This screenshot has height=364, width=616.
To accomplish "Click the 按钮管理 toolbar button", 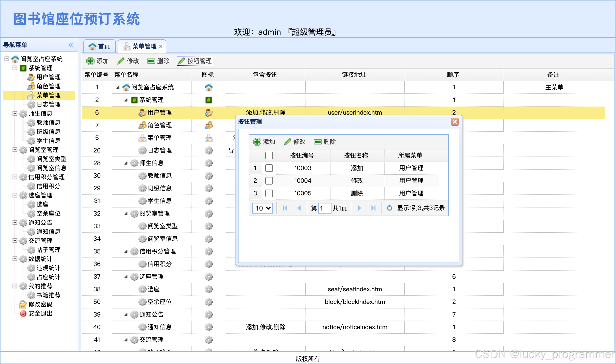I will pyautogui.click(x=195, y=61).
